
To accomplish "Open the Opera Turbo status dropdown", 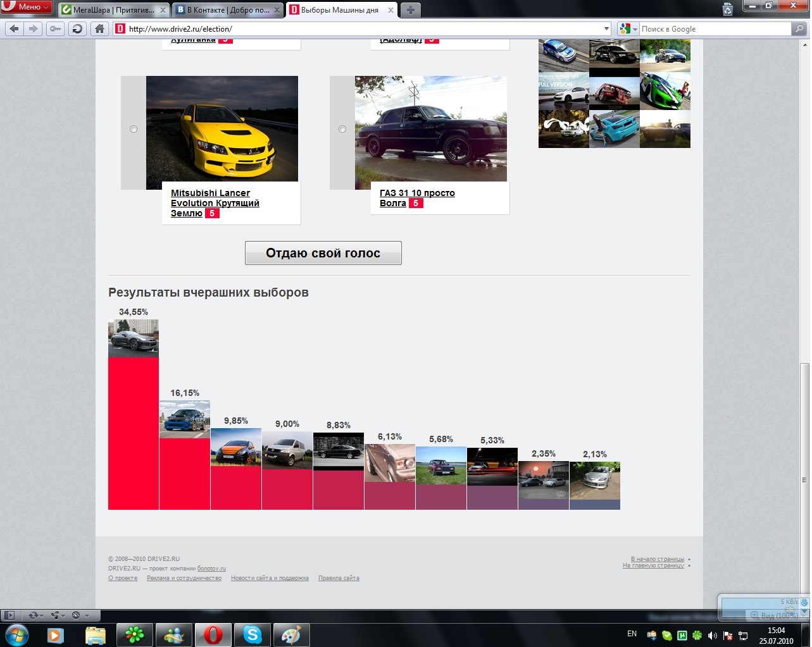I will [x=80, y=615].
